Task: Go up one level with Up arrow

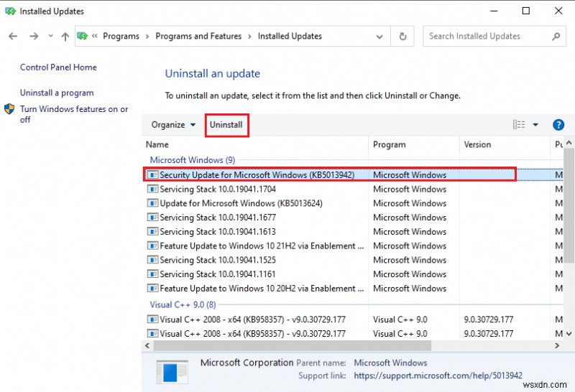Action: 65,37
